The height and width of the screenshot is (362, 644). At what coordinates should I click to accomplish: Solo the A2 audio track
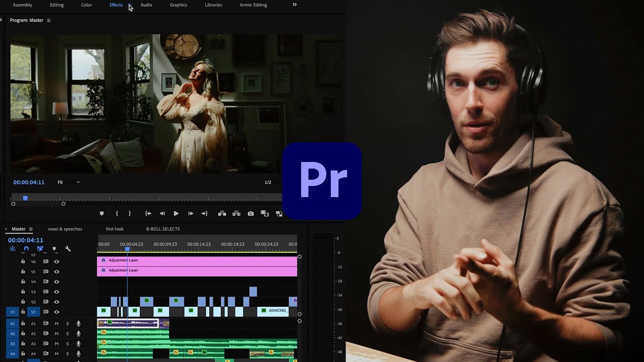[67, 333]
